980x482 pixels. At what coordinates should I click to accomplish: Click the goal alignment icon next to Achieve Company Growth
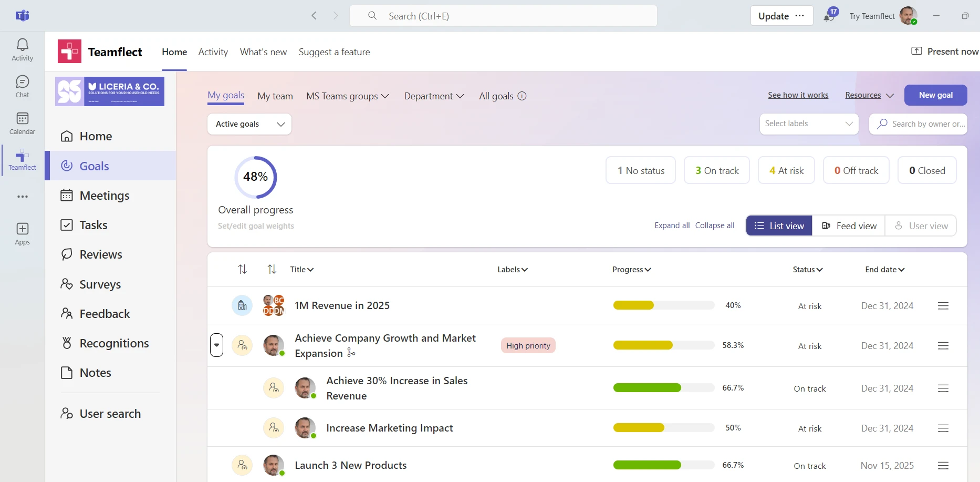(x=351, y=353)
